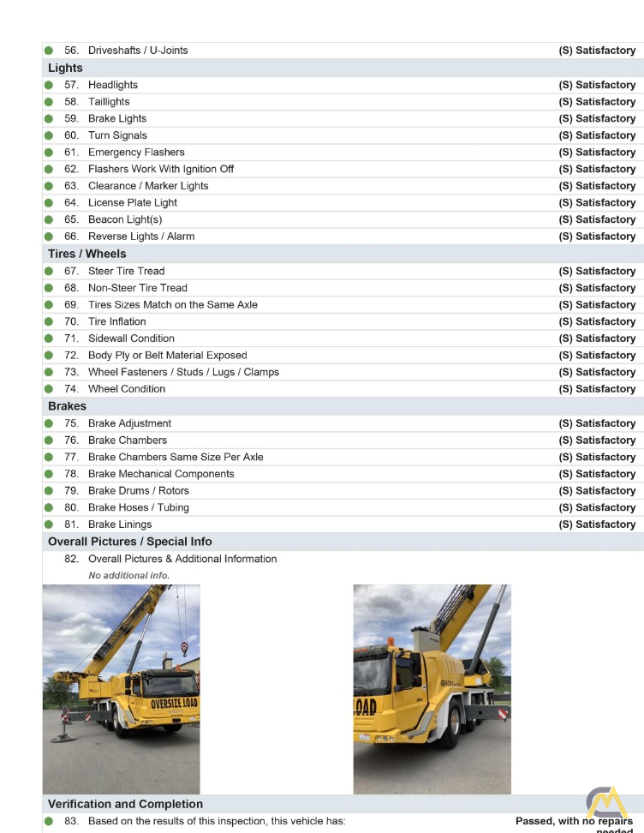Click the green dot for Steer Tire Tread
Image resolution: width=644 pixels, height=833 pixels.
[49, 271]
